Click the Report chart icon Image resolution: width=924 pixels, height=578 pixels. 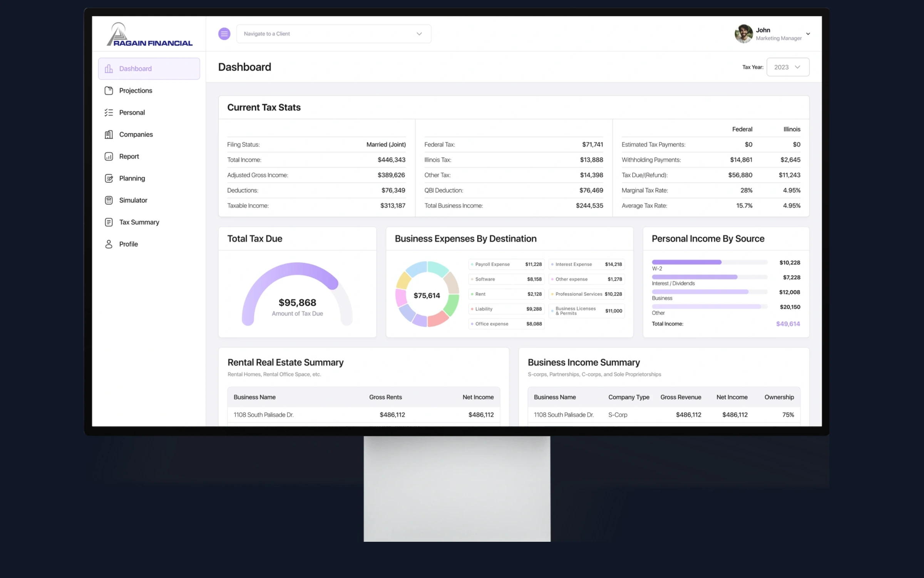[x=109, y=156]
